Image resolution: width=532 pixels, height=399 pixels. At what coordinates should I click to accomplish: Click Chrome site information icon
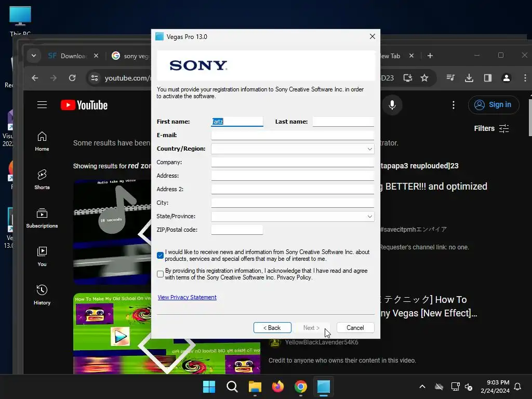(95, 78)
